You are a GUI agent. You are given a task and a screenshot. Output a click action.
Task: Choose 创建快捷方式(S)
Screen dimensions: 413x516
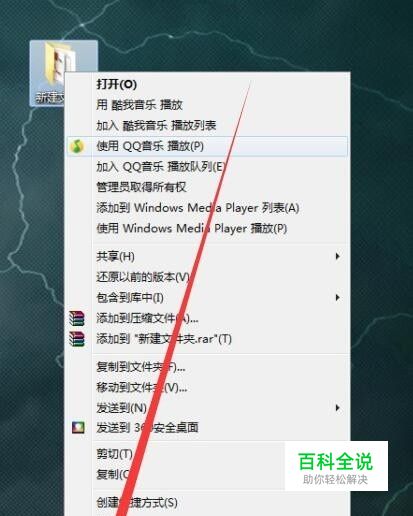click(137, 502)
